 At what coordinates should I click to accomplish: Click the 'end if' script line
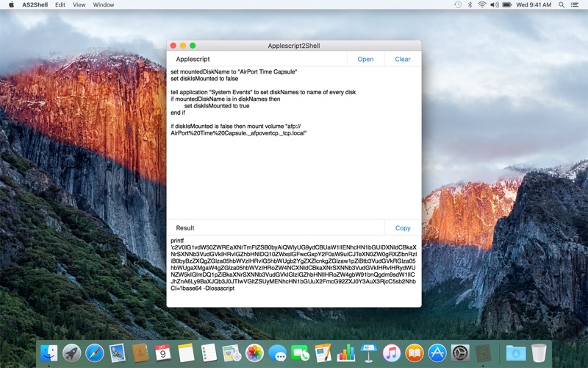(x=178, y=113)
